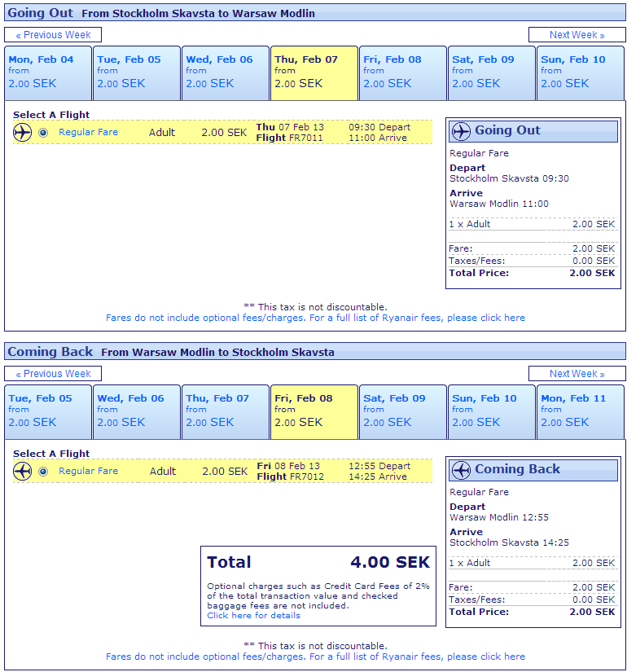Screen dimensions: 627x672
Task: Choose Fri, Feb 08 outbound date tab
Action: tap(402, 72)
